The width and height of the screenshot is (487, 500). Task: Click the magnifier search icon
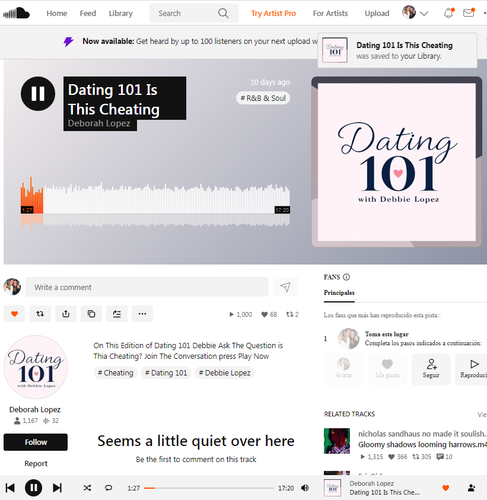223,13
